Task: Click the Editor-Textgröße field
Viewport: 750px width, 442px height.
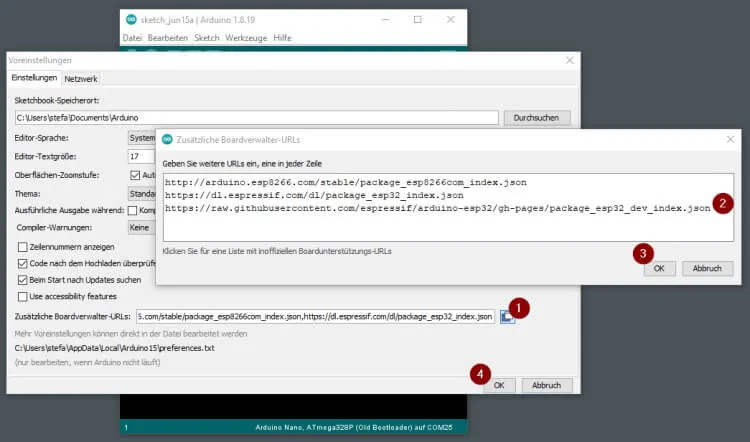Action: 142,156
